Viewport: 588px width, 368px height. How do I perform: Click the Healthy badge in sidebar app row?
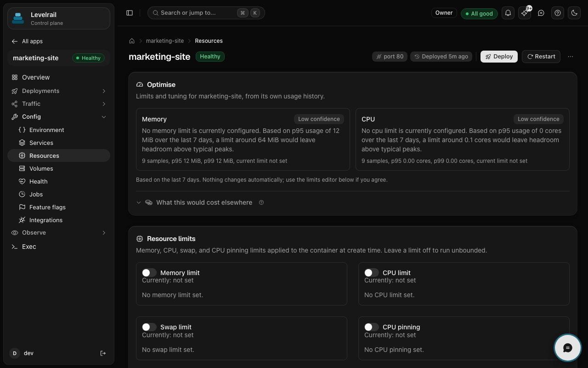click(x=88, y=58)
